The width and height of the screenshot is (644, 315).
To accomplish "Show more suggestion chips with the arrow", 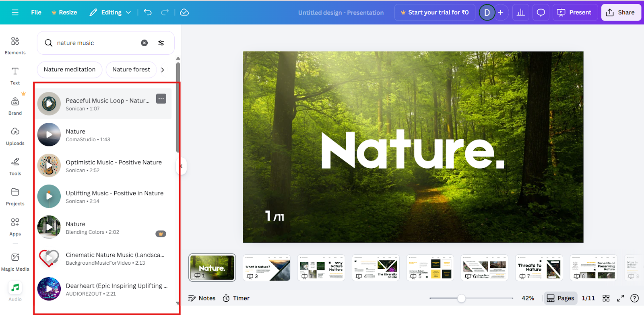I will [x=163, y=70].
